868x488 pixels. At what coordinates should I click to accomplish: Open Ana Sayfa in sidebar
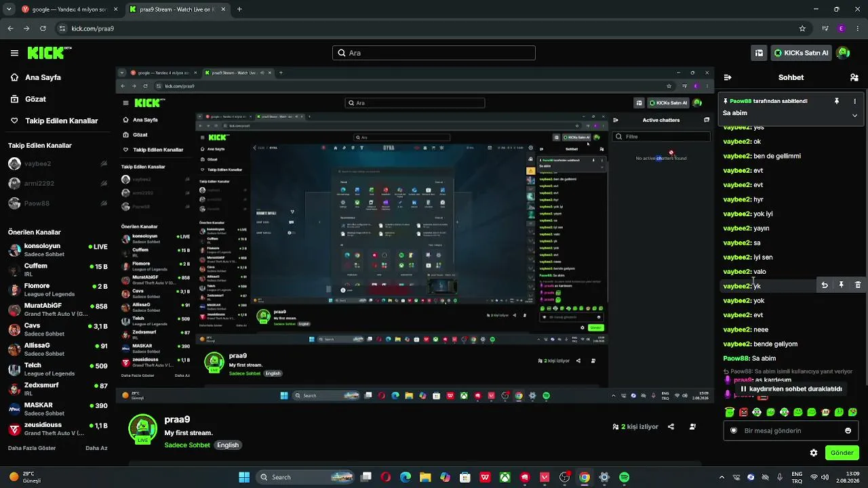pos(43,77)
